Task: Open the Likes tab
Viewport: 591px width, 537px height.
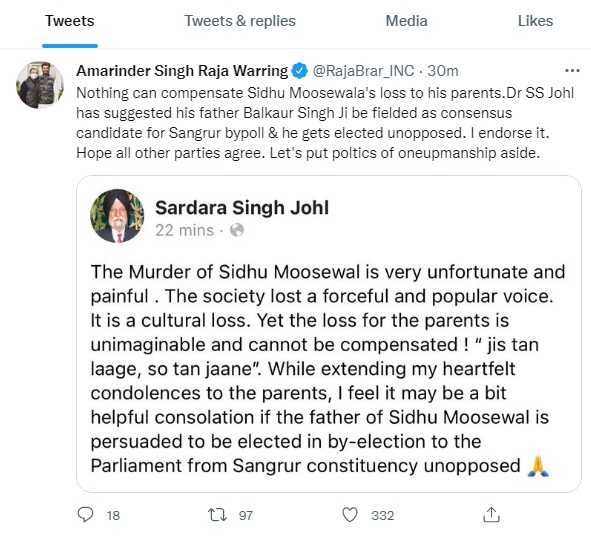Action: tap(535, 21)
